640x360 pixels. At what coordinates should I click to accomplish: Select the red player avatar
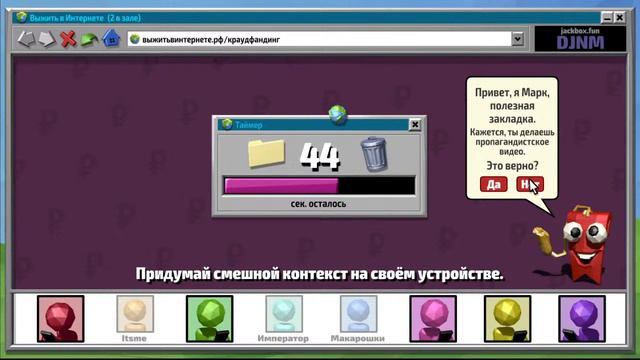pos(61,319)
